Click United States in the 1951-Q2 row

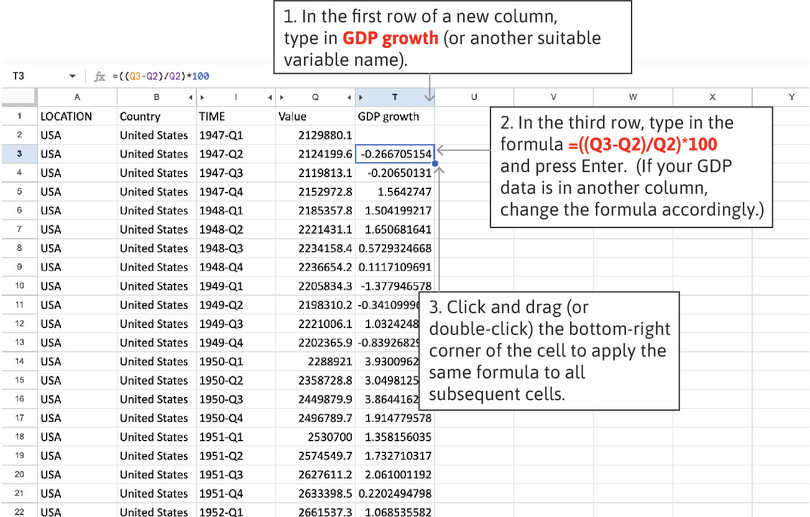(x=157, y=456)
